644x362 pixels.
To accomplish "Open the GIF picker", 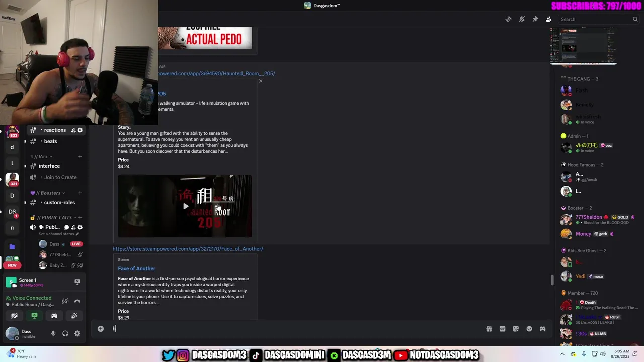I will pyautogui.click(x=502, y=329).
